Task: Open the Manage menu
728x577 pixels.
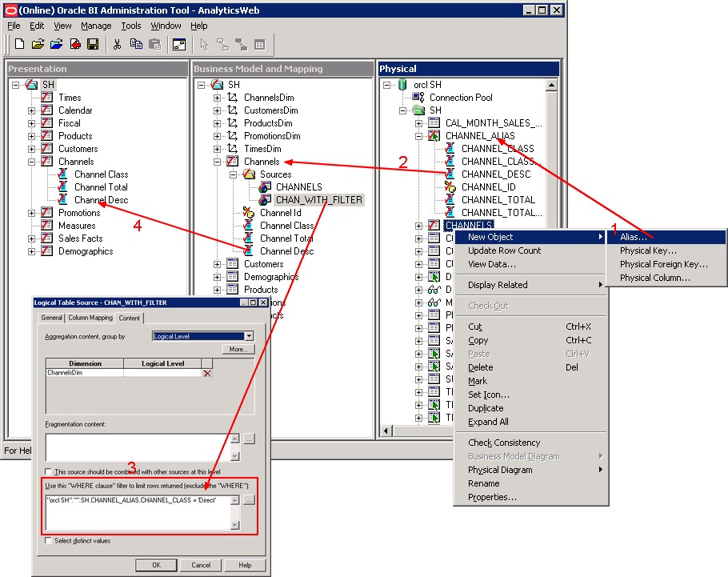Action: (x=96, y=26)
